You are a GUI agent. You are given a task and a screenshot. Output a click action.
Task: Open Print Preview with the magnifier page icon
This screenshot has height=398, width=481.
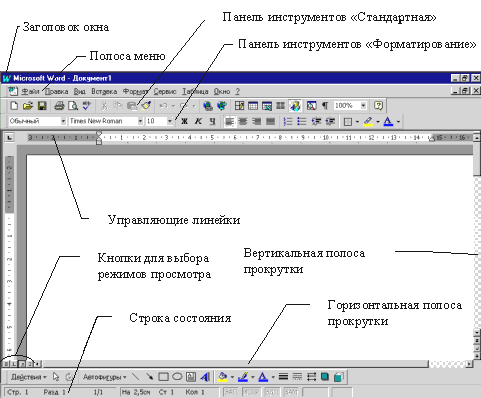(73, 106)
